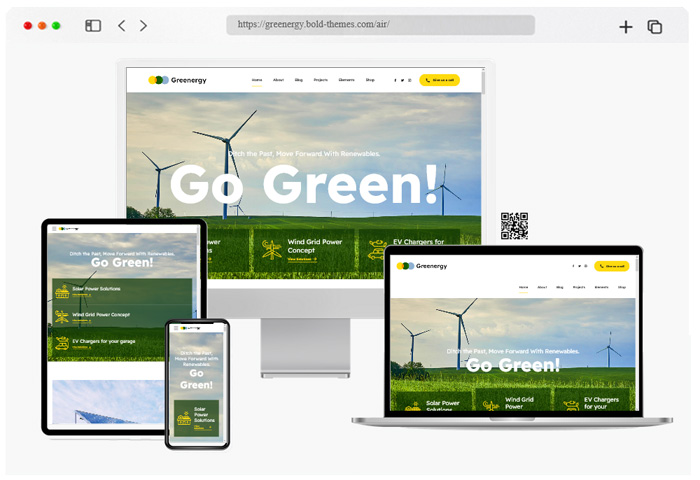The width and height of the screenshot is (700, 480).
Task: Open Shop in the desktop monitor nav
Action: [370, 80]
